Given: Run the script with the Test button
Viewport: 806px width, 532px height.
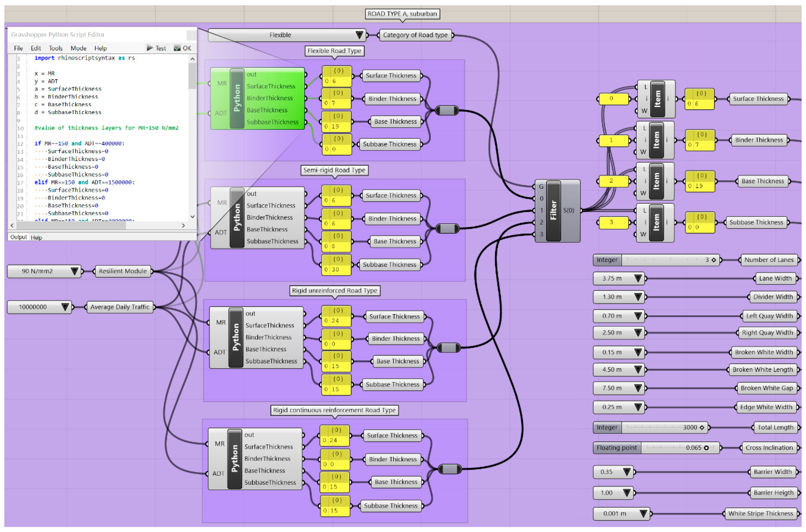Looking at the screenshot, I should (x=156, y=48).
